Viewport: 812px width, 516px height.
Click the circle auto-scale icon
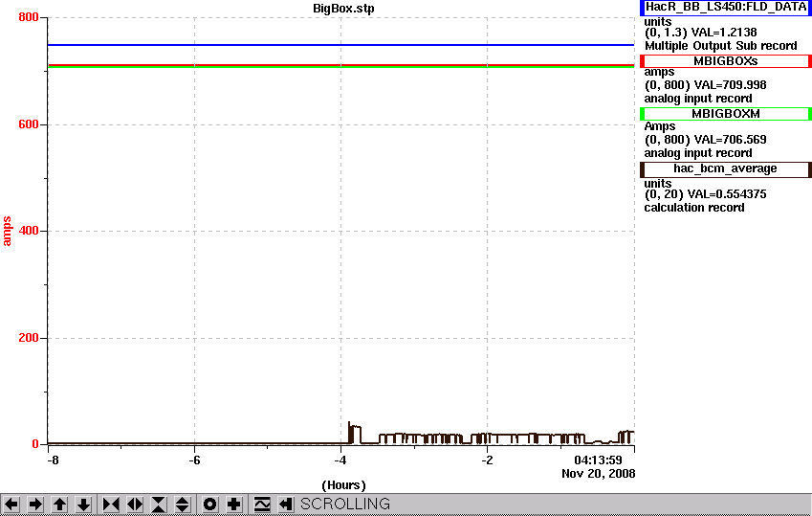pos(209,505)
